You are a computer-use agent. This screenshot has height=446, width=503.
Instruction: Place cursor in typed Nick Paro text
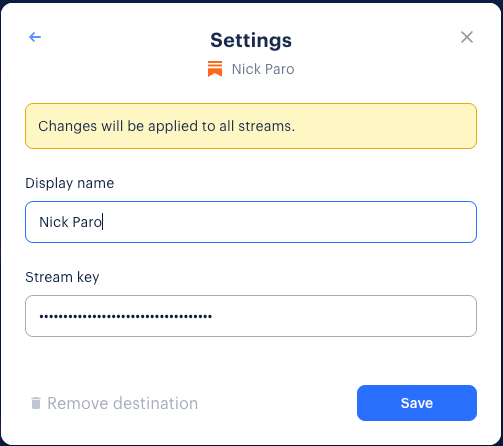pyautogui.click(x=70, y=222)
